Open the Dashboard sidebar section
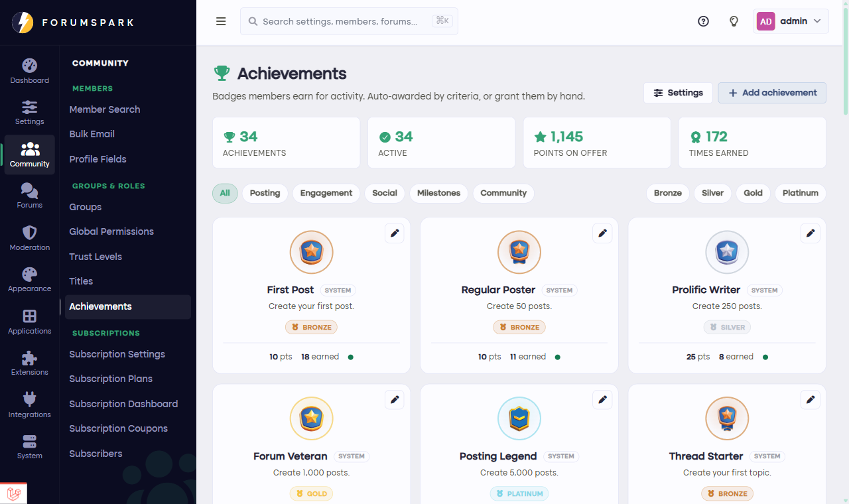 29,72
